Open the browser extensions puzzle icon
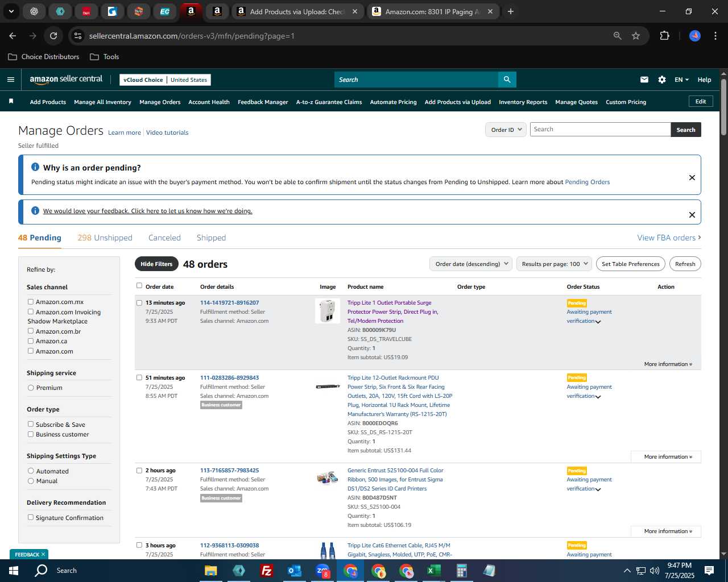 (664, 36)
